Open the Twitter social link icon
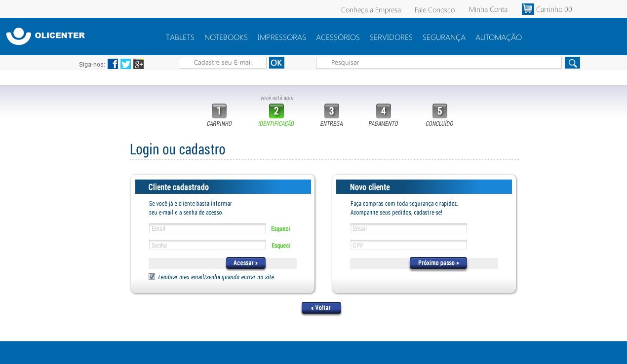Image resolution: width=627 pixels, height=364 pixels. pyautogui.click(x=125, y=64)
